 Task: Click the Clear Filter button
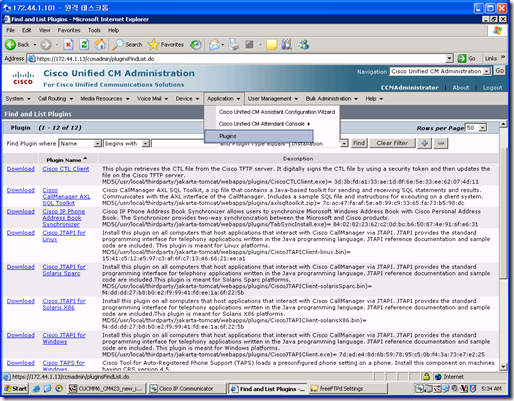(392, 143)
